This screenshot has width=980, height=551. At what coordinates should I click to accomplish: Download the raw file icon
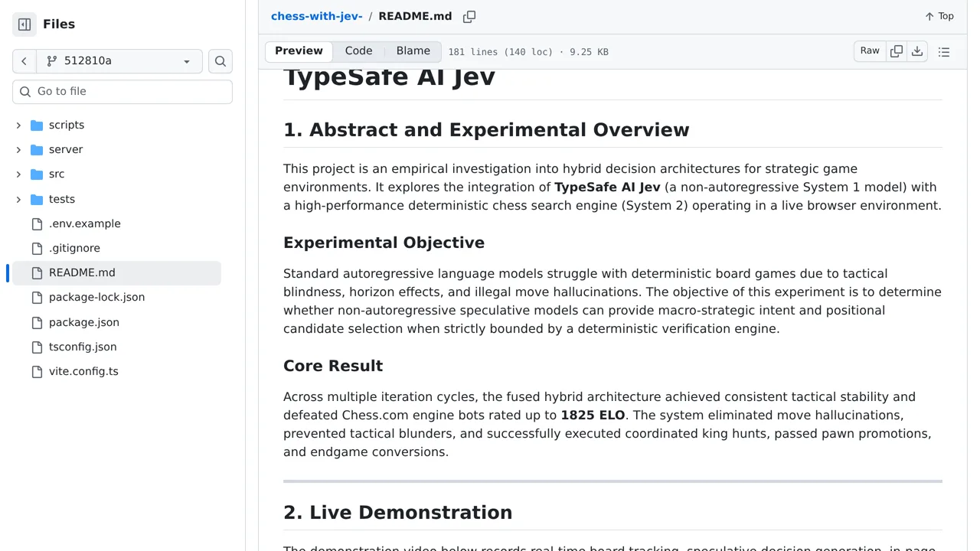click(x=917, y=51)
